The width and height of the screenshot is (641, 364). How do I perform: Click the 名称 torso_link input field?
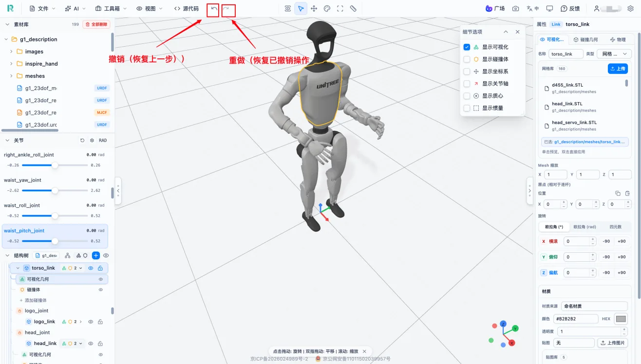tap(566, 54)
